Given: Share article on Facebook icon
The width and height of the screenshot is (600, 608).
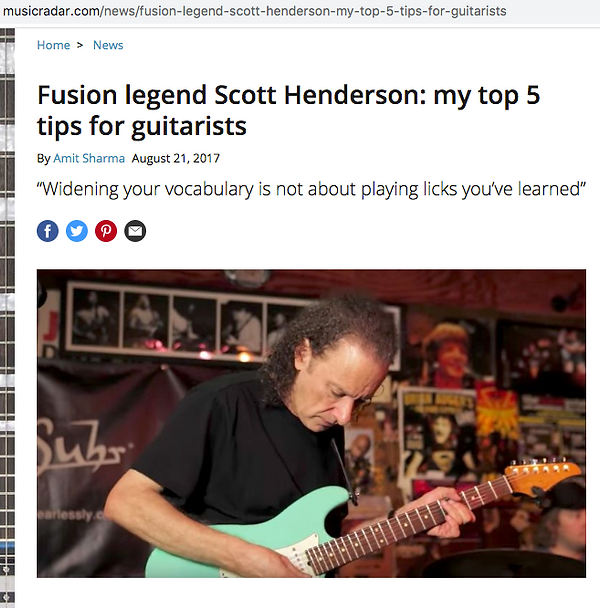Looking at the screenshot, I should pyautogui.click(x=48, y=231).
